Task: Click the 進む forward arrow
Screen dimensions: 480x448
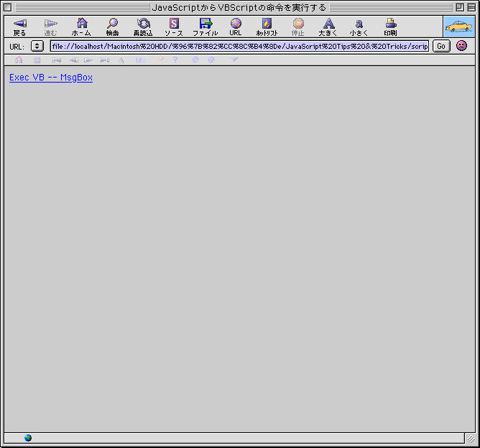Action: pos(50,27)
